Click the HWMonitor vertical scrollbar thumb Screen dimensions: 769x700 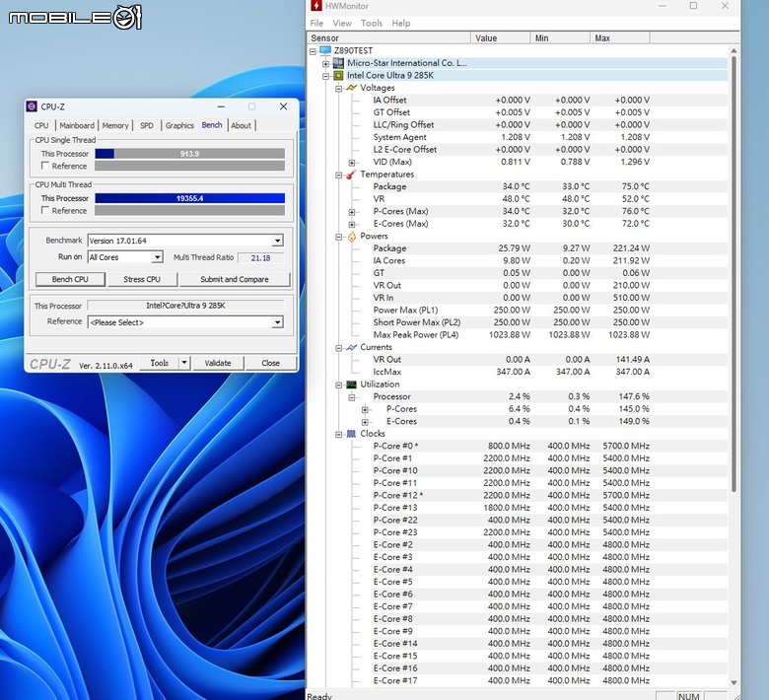734,274
